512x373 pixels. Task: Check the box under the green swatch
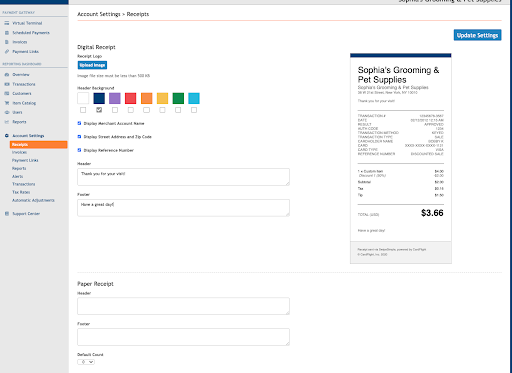coord(178,110)
